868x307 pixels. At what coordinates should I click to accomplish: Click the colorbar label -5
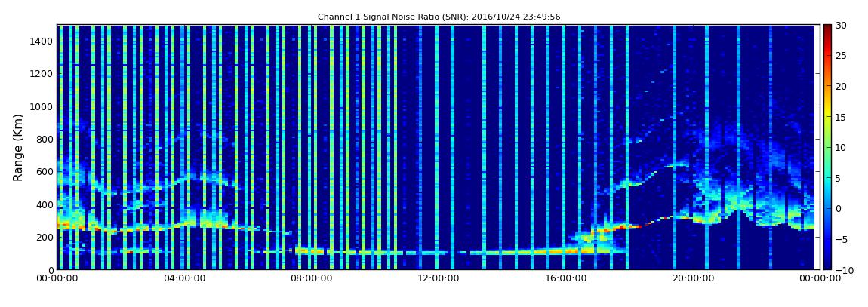(840, 239)
